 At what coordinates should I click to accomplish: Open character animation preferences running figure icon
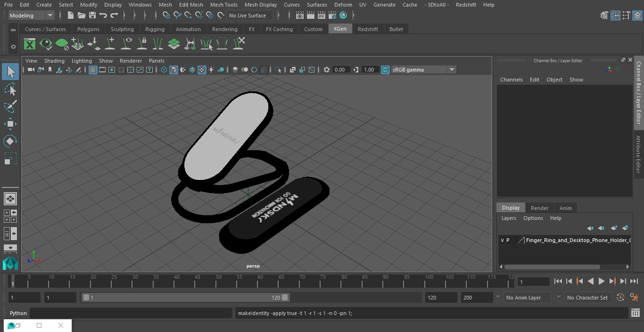[634, 297]
